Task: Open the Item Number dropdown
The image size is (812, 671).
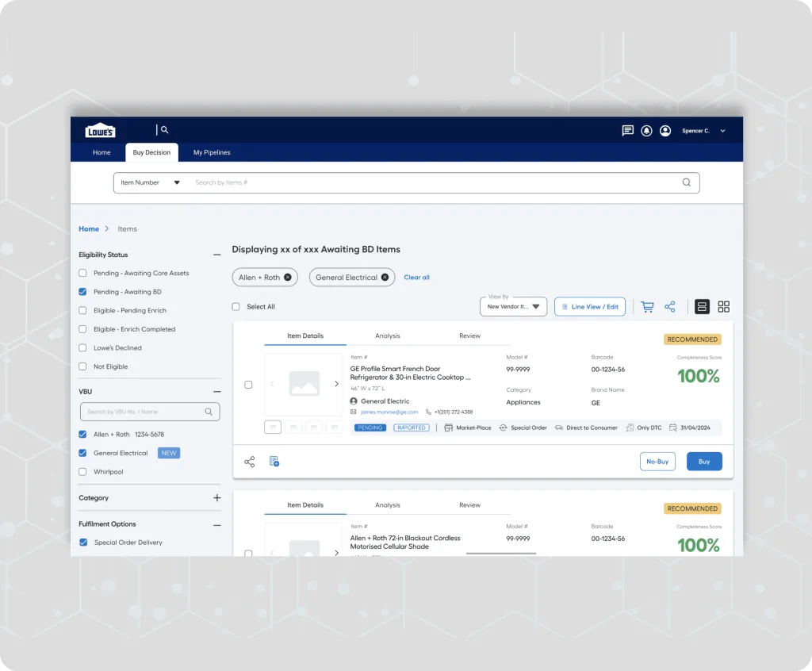Action: coord(150,182)
